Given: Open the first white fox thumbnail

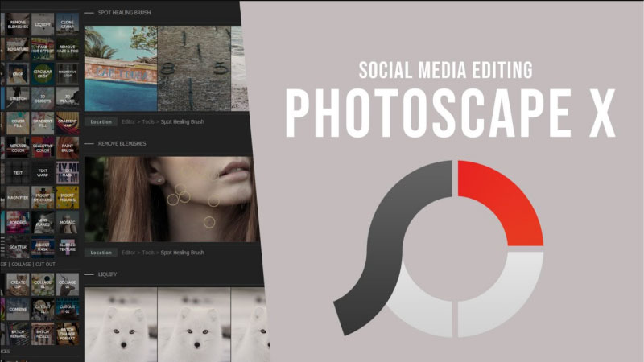Looking at the screenshot, I should point(121,325).
